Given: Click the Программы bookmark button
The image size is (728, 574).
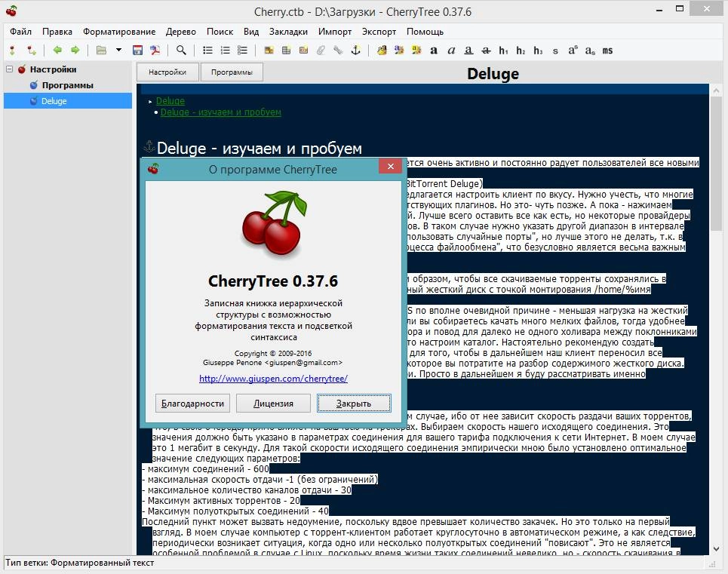Looking at the screenshot, I should click(x=232, y=72).
